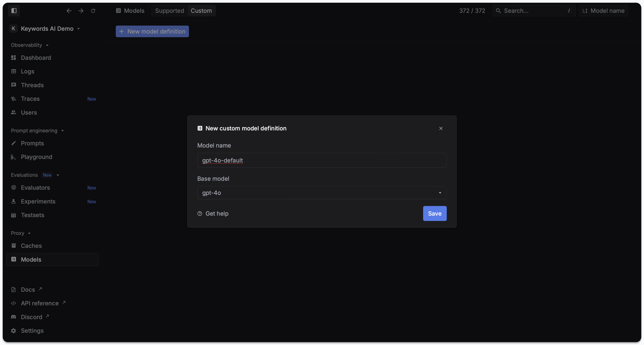The image size is (644, 345).
Task: Click the question mark help icon
Action: [x=200, y=213]
